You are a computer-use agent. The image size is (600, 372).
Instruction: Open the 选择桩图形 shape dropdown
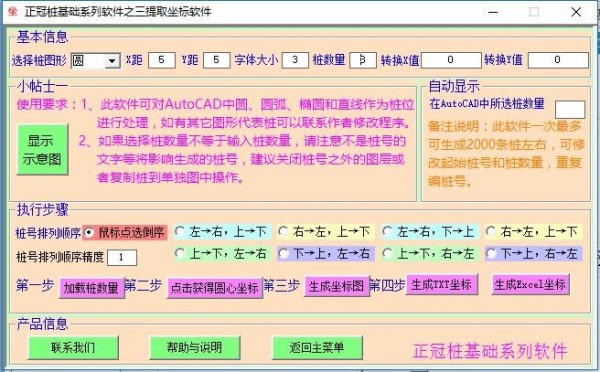[x=112, y=61]
